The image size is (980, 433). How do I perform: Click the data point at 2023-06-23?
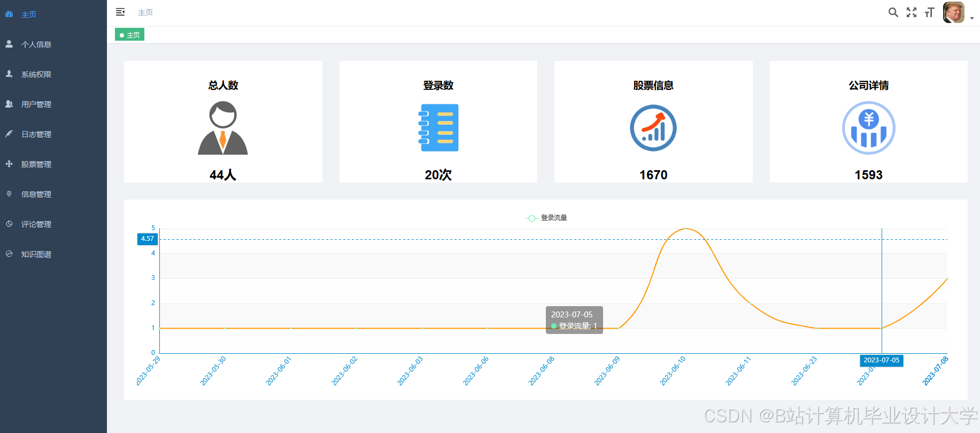pyautogui.click(x=816, y=328)
